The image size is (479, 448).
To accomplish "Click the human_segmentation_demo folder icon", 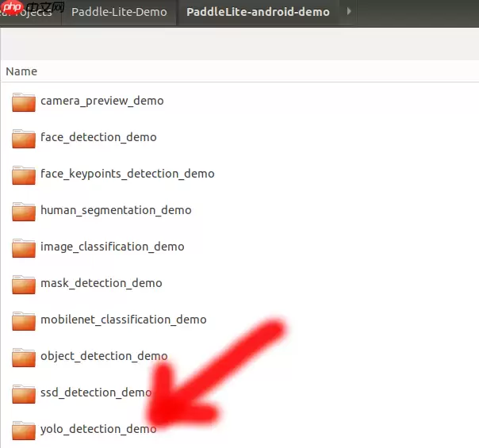I will [x=24, y=211].
